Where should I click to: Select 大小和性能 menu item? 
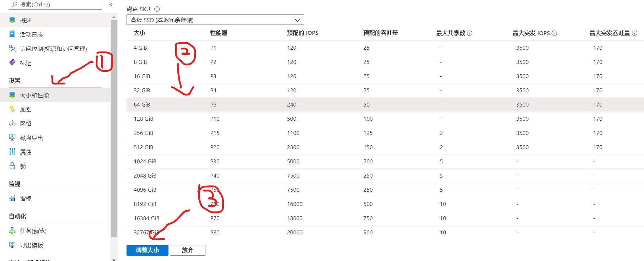tap(34, 95)
